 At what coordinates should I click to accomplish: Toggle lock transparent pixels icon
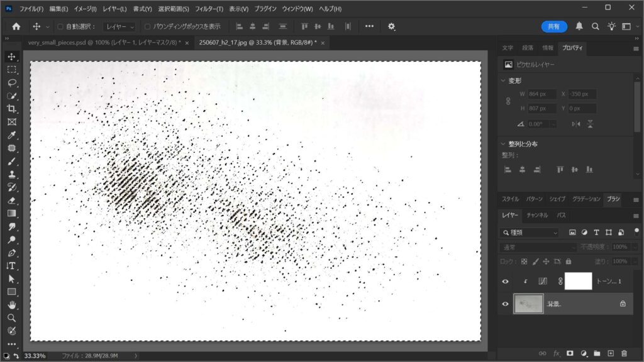524,261
